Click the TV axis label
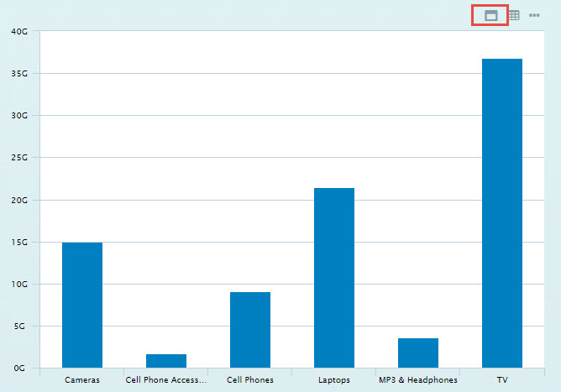 click(x=502, y=380)
